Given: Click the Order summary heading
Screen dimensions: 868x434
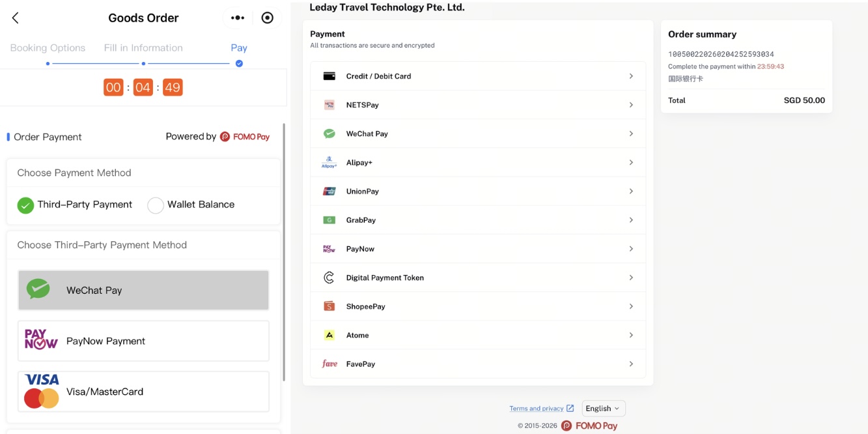Looking at the screenshot, I should click(x=702, y=35).
